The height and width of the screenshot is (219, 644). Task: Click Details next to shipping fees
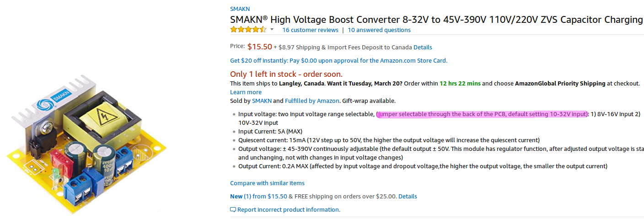pyautogui.click(x=423, y=47)
